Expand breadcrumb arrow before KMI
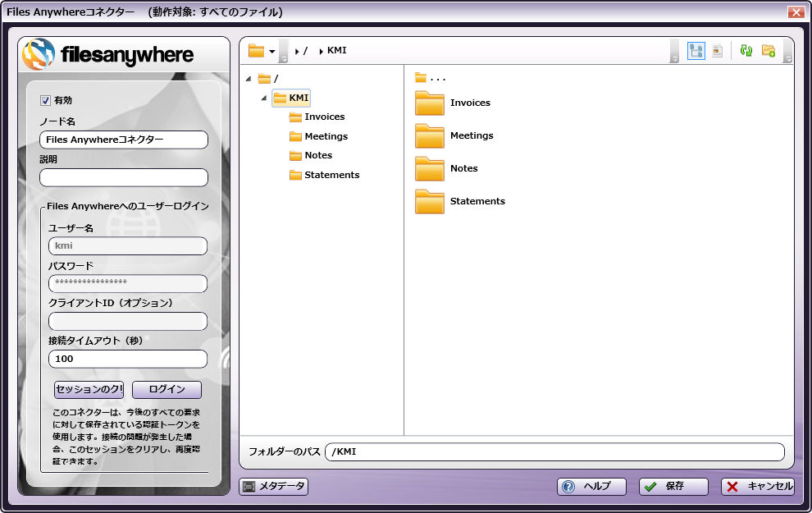 tap(321, 51)
